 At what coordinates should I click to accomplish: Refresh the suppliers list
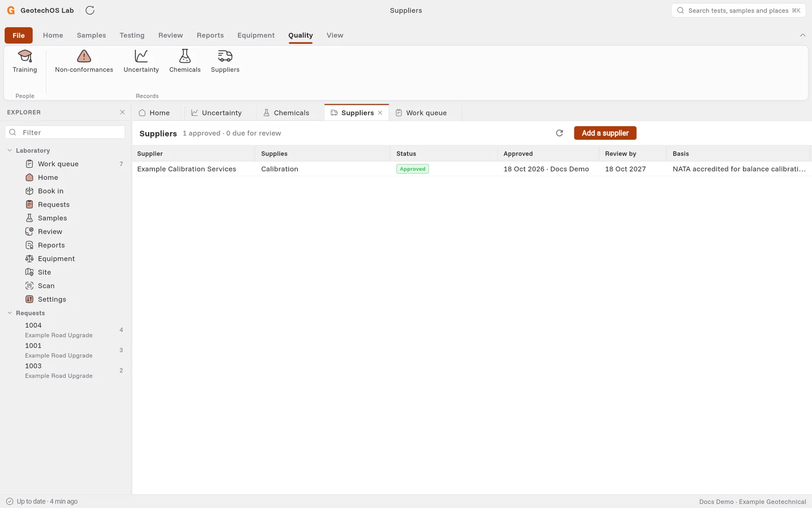pyautogui.click(x=559, y=133)
